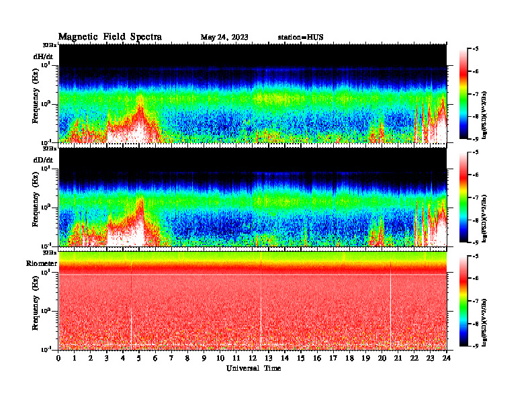The width and height of the screenshot is (532, 411).
Task: Click the x-axis tick label "23"
Action: [431, 358]
